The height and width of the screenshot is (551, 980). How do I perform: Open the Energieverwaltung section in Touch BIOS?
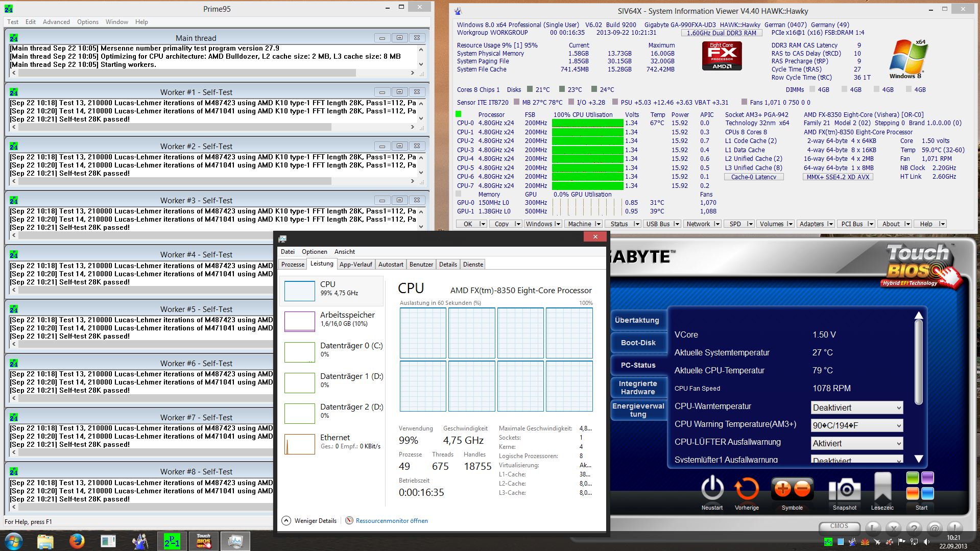point(638,410)
